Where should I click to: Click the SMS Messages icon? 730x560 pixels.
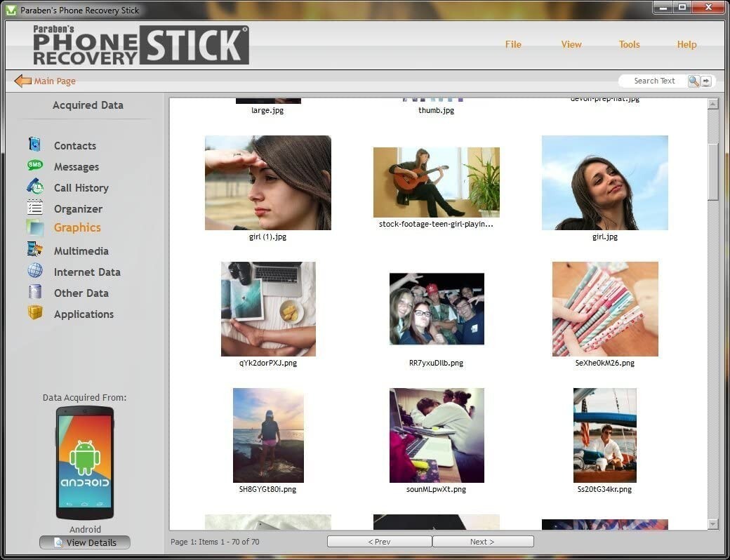coord(34,166)
